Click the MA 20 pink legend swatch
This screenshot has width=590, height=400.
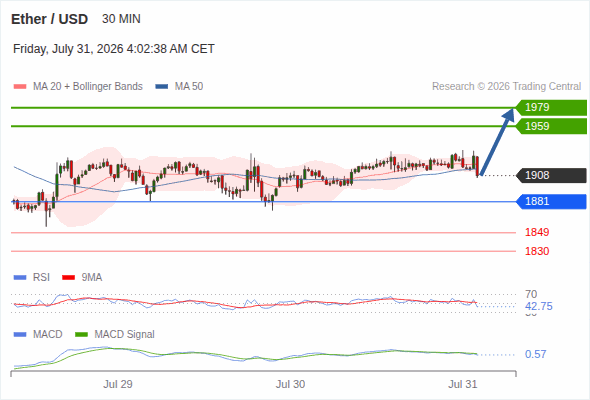click(20, 87)
